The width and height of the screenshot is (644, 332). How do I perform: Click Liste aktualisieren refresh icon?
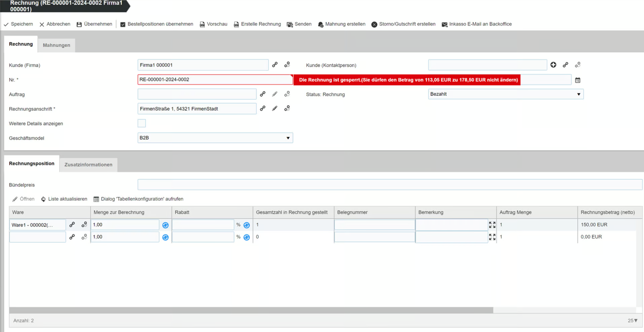[x=43, y=199]
